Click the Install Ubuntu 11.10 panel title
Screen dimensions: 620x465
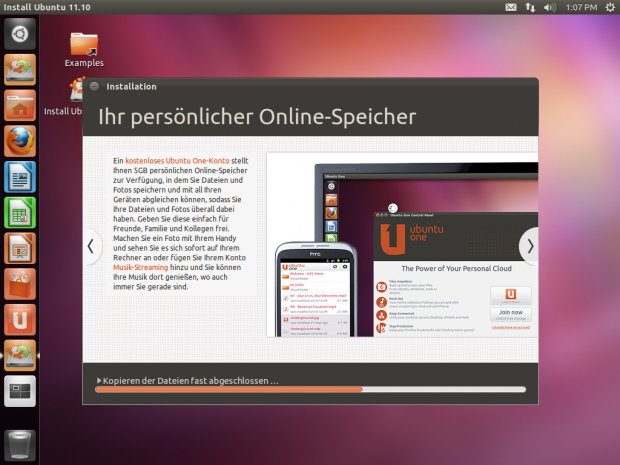click(47, 7)
